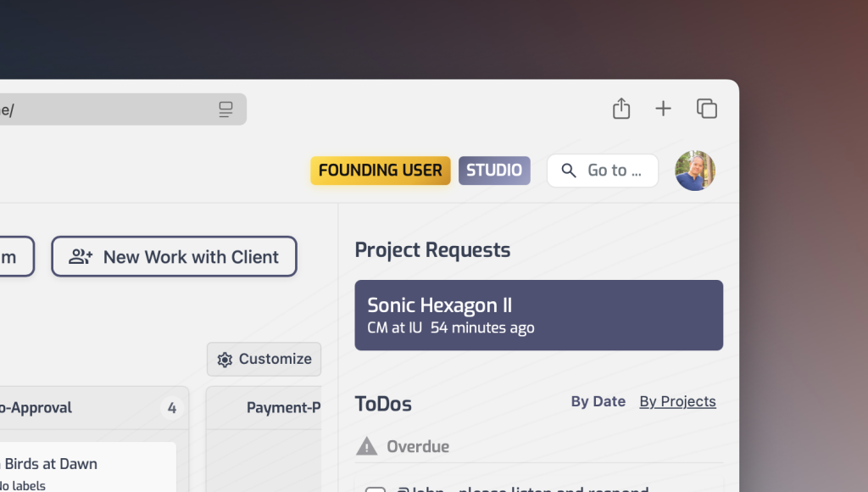The height and width of the screenshot is (492, 868).
Task: Open the user profile avatar
Action: point(695,171)
